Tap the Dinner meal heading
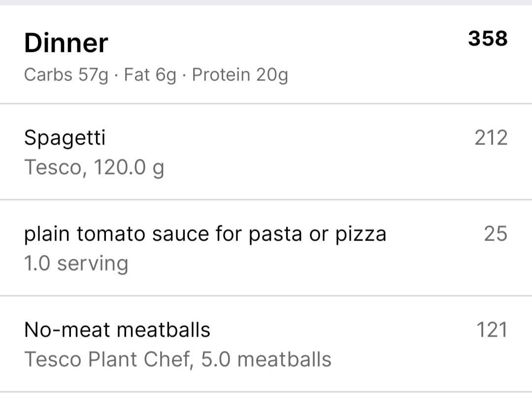 (x=66, y=43)
